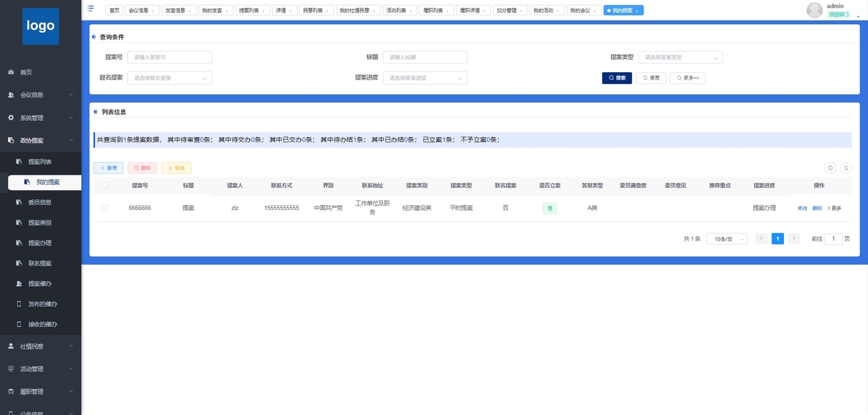Check the row checkbox for proposal 6666666

105,208
